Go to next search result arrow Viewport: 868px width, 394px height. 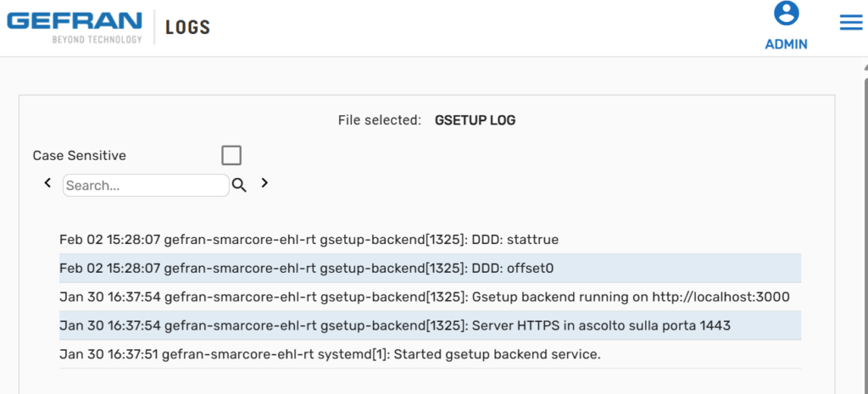point(264,183)
